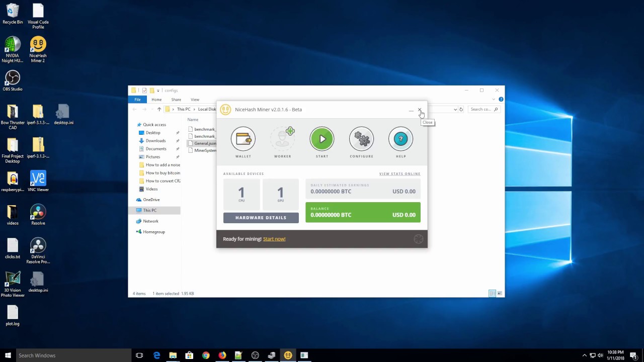Switch to the View ribbon tab
The image size is (644, 362).
coord(195,100)
